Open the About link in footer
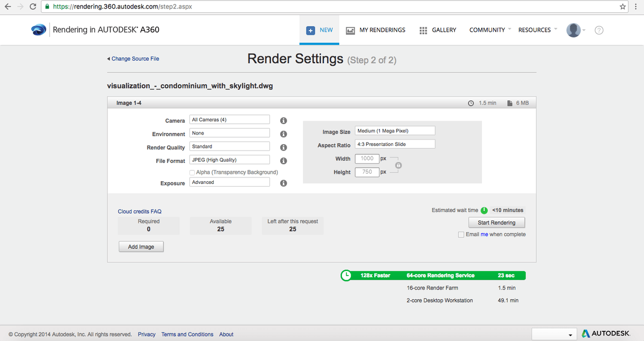Image resolution: width=644 pixels, height=341 pixels. click(x=226, y=335)
